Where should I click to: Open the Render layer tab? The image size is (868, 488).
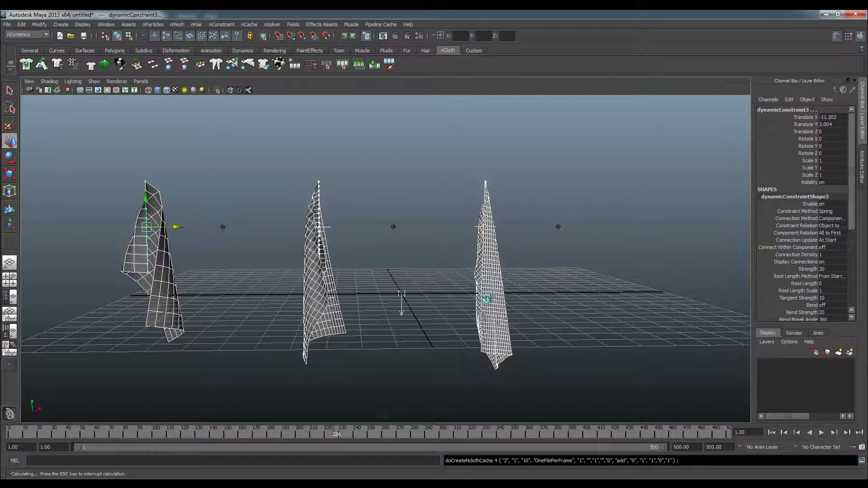click(x=794, y=333)
